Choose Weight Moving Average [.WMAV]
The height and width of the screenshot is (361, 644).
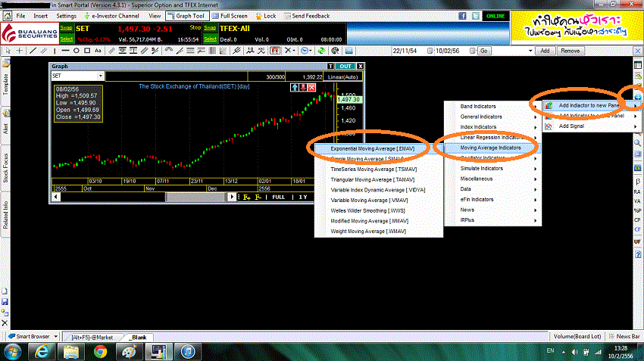[x=378, y=232]
